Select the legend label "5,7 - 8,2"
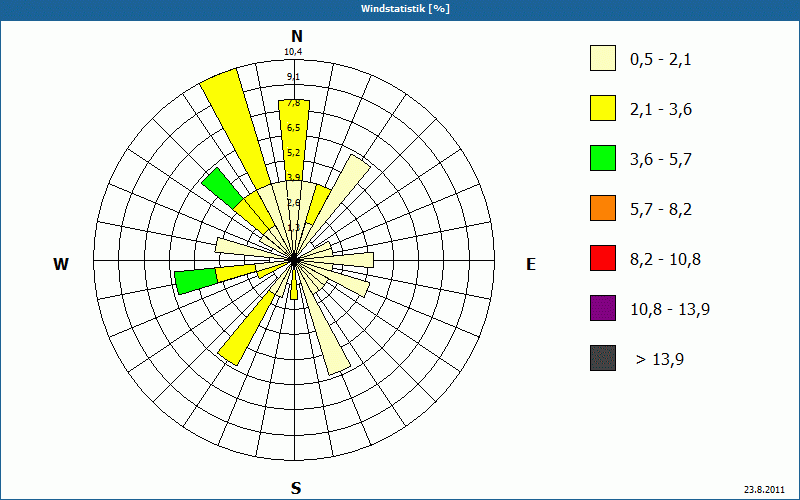This screenshot has height=500, width=800. (x=661, y=210)
